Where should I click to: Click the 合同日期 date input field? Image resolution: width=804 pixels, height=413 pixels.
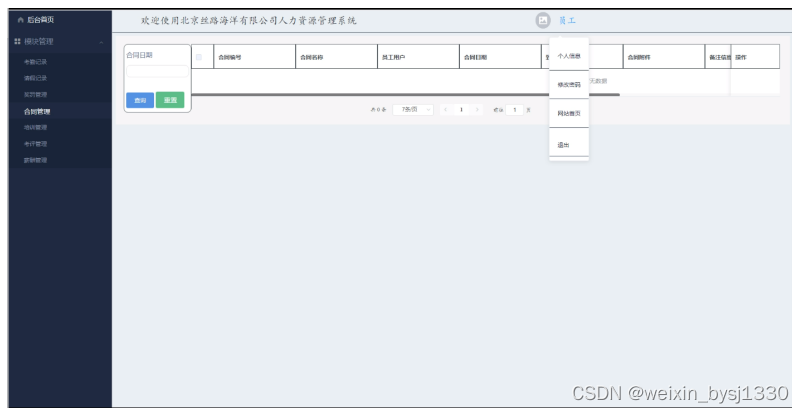tap(157, 71)
